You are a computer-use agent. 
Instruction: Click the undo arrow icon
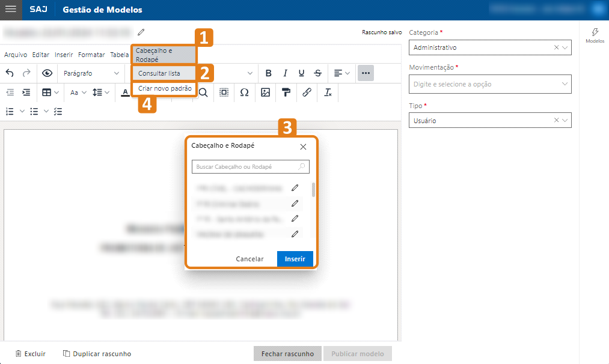pos(10,73)
